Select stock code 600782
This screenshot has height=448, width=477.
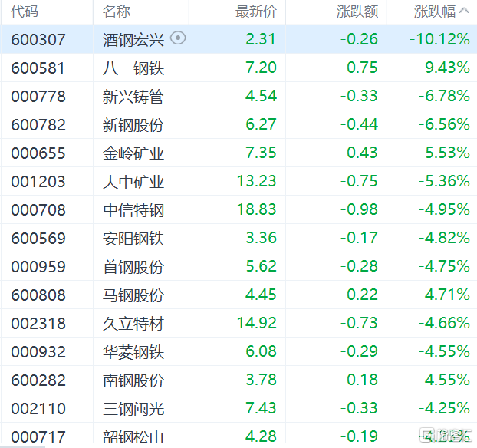tap(38, 125)
